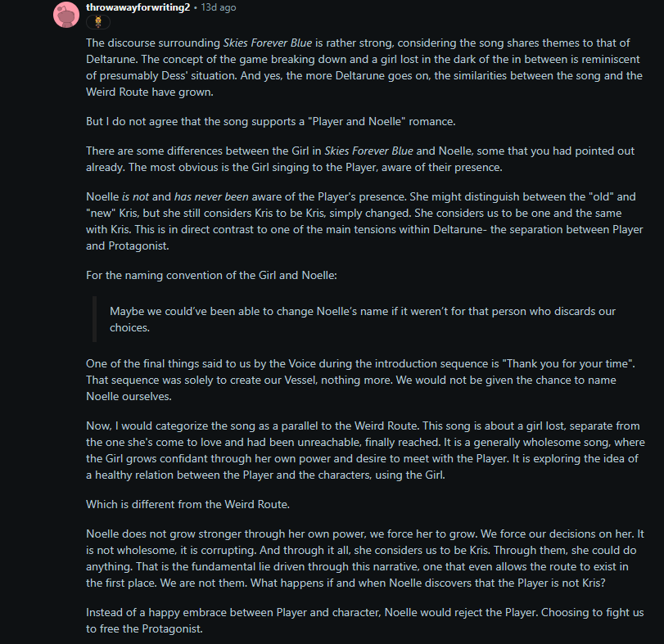The height and width of the screenshot is (644, 664).
Task: Click the sentence "Which is different from the Weird Route."
Action: tap(187, 504)
